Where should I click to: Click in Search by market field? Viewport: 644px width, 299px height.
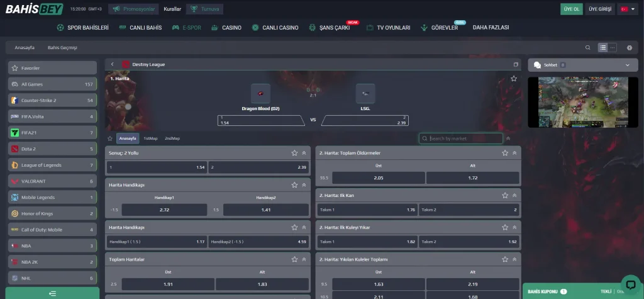pyautogui.click(x=461, y=138)
